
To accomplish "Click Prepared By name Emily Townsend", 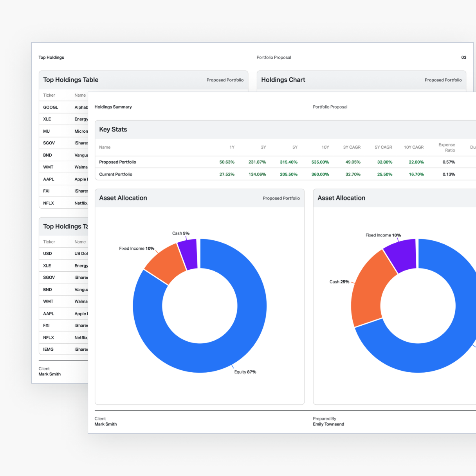I will tap(328, 424).
